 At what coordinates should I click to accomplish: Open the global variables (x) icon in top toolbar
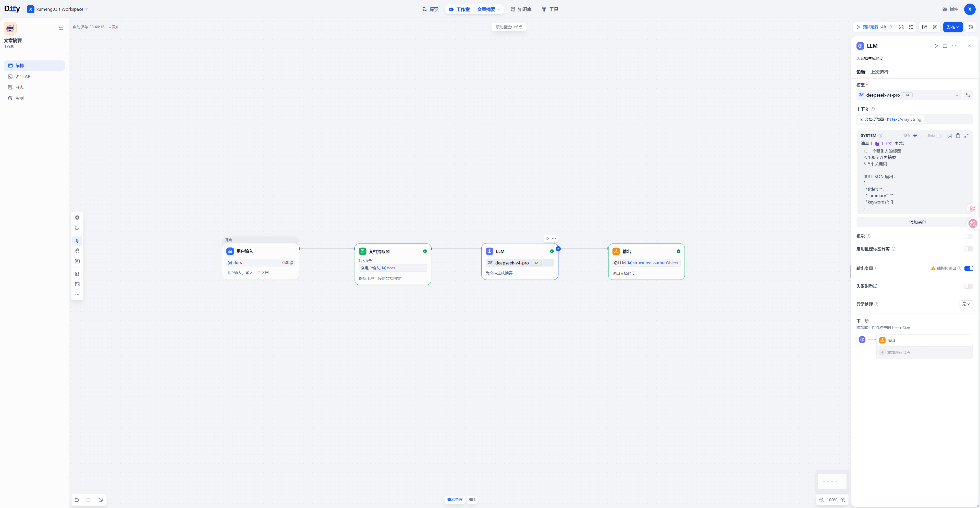(x=935, y=27)
